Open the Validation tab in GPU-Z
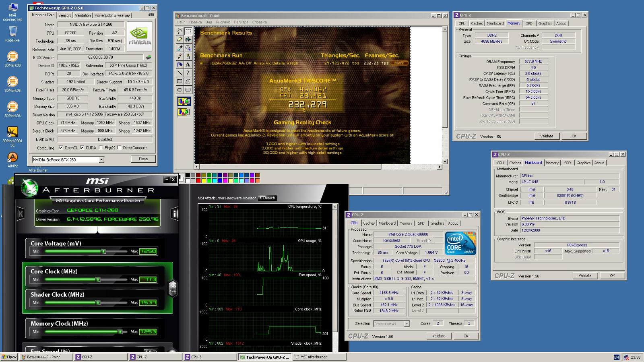644x362 pixels. 83,15
